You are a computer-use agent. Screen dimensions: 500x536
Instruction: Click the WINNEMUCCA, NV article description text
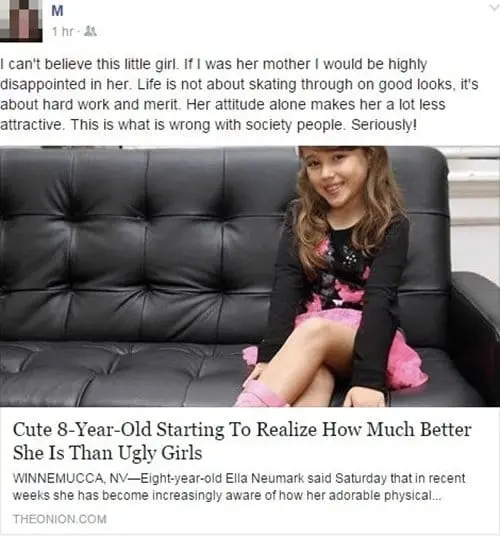coord(239,486)
